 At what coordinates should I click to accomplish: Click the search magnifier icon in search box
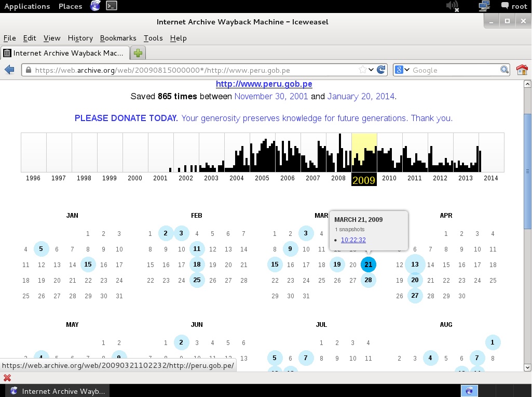point(504,70)
